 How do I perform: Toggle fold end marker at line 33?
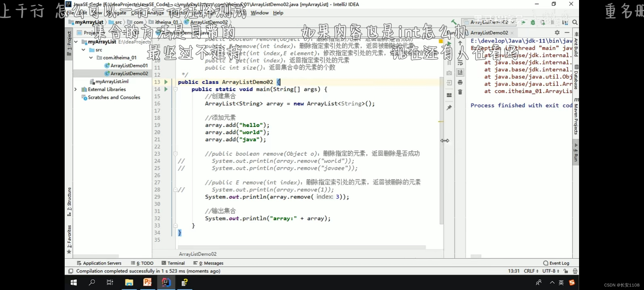point(175,226)
